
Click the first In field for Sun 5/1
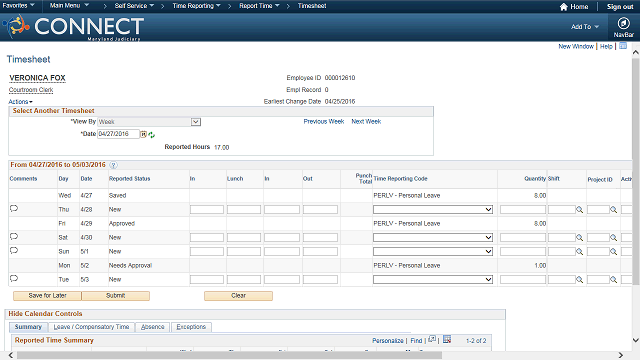pyautogui.click(x=207, y=251)
